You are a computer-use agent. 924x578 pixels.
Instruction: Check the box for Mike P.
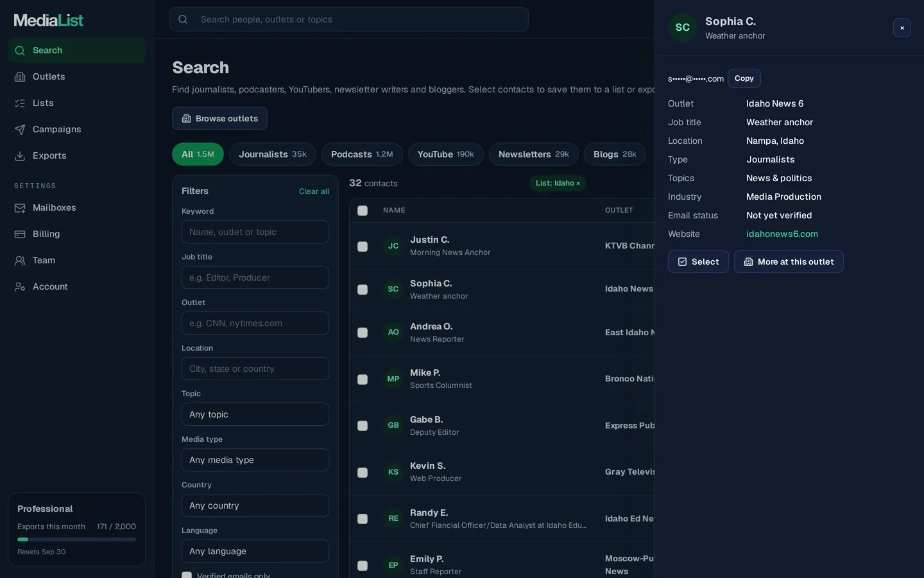pos(363,380)
